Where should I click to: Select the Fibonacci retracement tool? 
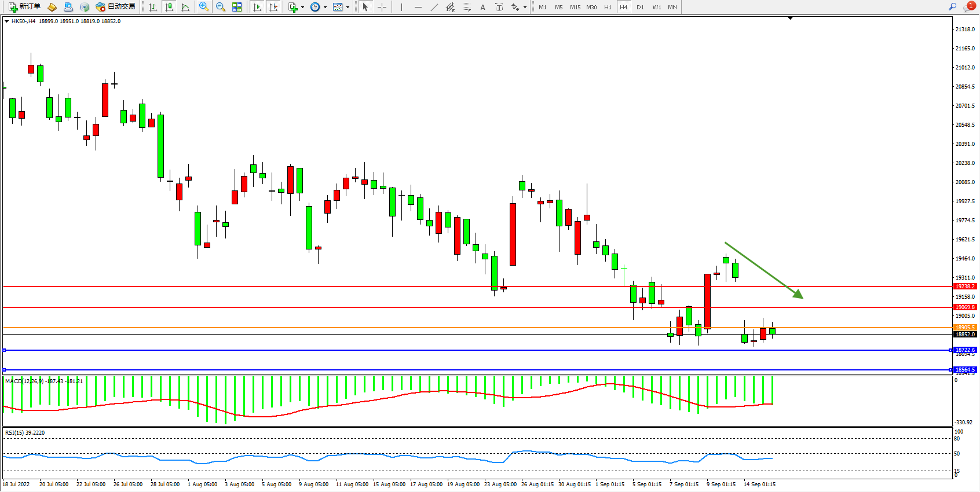466,7
